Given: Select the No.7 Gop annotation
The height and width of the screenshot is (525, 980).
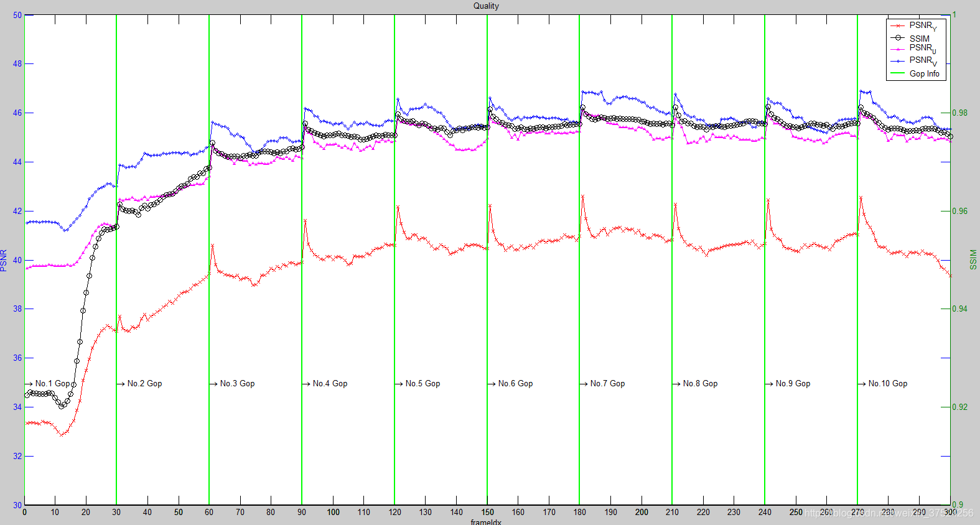Looking at the screenshot, I should [x=602, y=384].
